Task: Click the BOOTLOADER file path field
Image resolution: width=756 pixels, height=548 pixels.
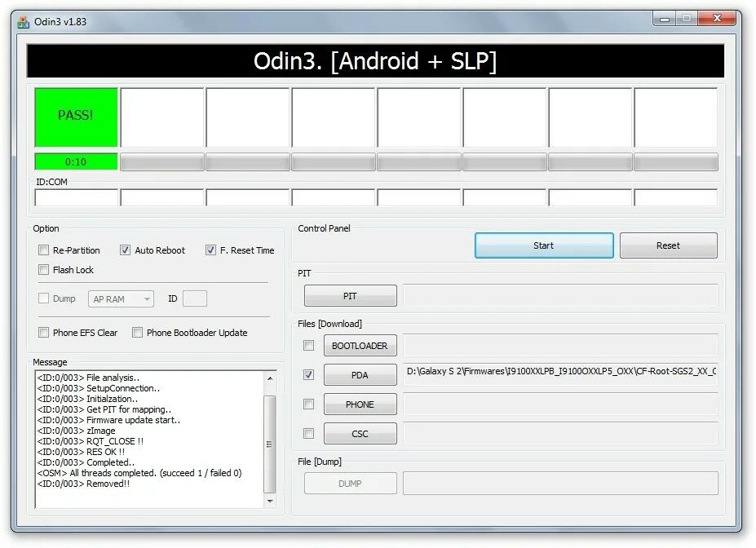Action: point(560,345)
